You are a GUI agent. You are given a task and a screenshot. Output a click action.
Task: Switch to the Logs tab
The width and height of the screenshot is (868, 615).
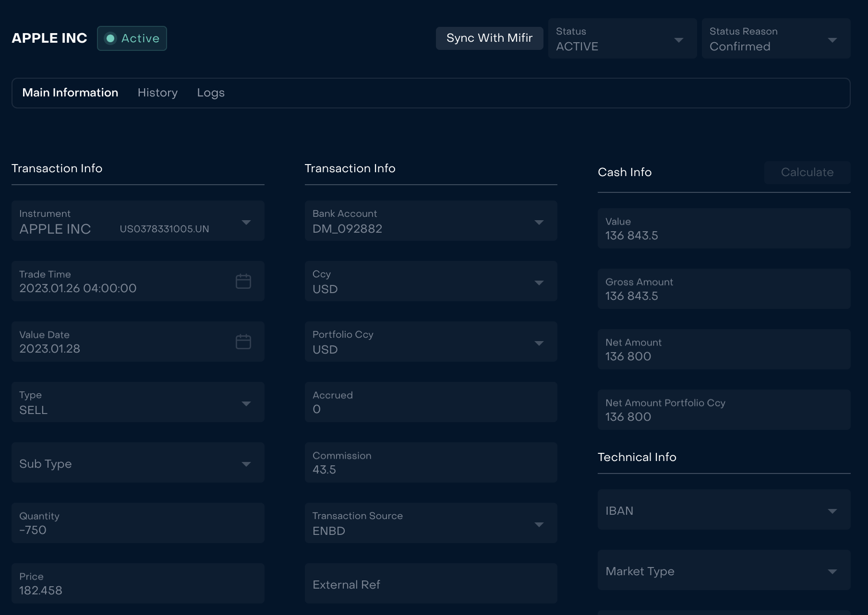[211, 93]
